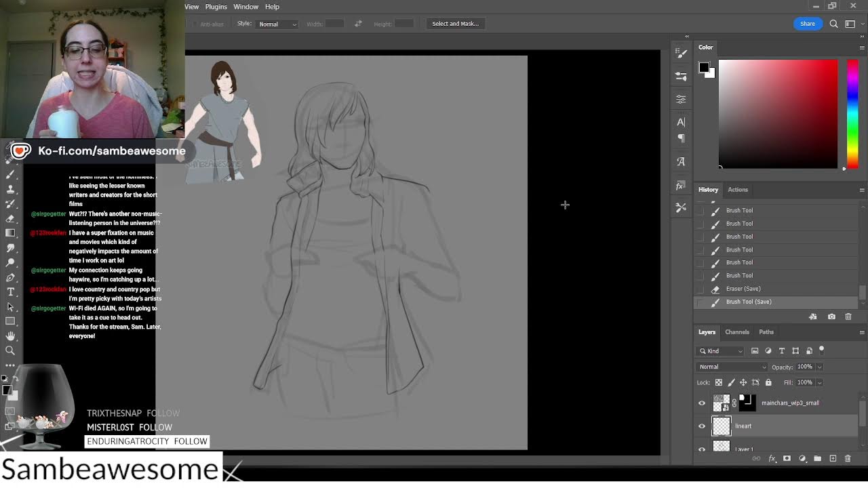Set history brush source for Eraser (Save)
This screenshot has height=488, width=868.
[700, 289]
